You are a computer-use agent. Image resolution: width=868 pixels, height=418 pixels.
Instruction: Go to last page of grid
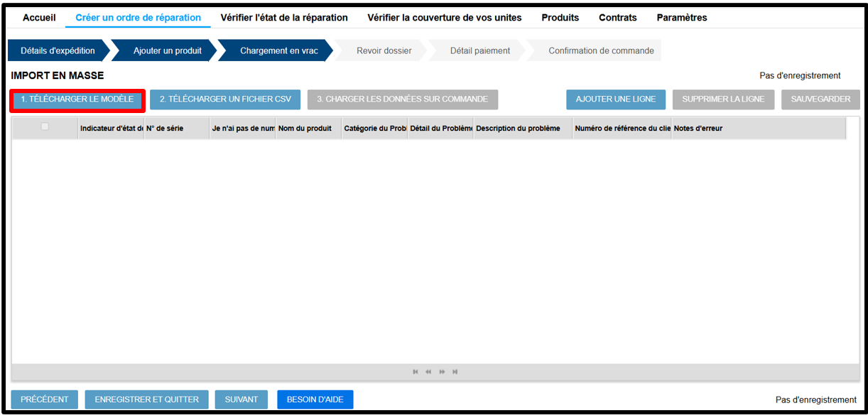click(455, 372)
